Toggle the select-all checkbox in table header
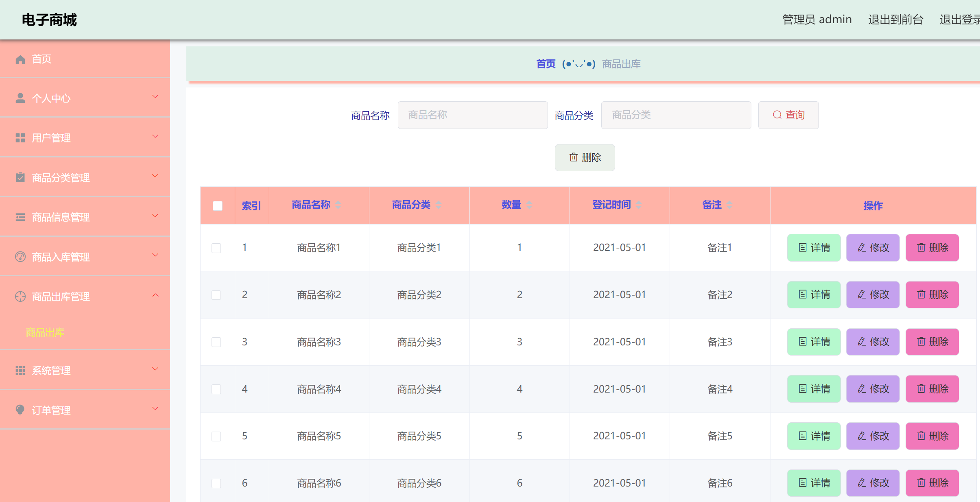Image resolution: width=980 pixels, height=502 pixels. 218,206
